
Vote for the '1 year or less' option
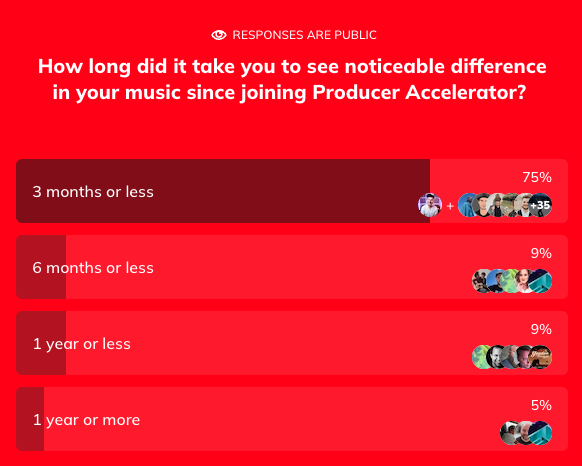pyautogui.click(x=292, y=343)
